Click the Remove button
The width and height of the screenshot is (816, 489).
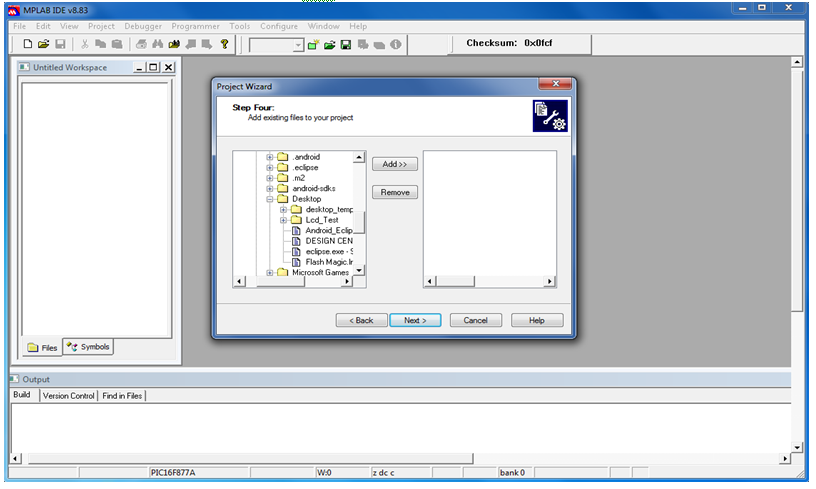pos(394,192)
